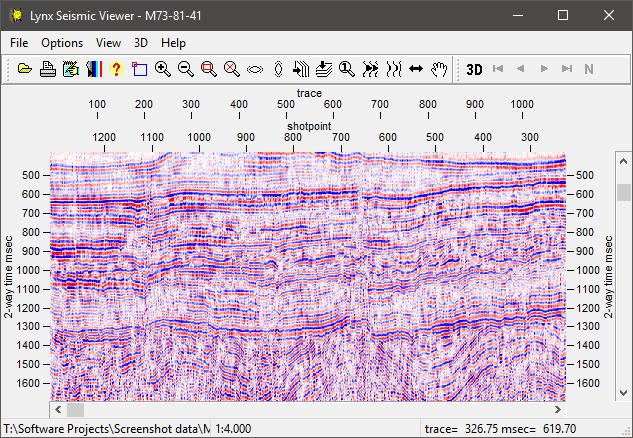Click the 1:4.000 scale in status bar
The width and height of the screenshot is (633, 438).
(233, 429)
